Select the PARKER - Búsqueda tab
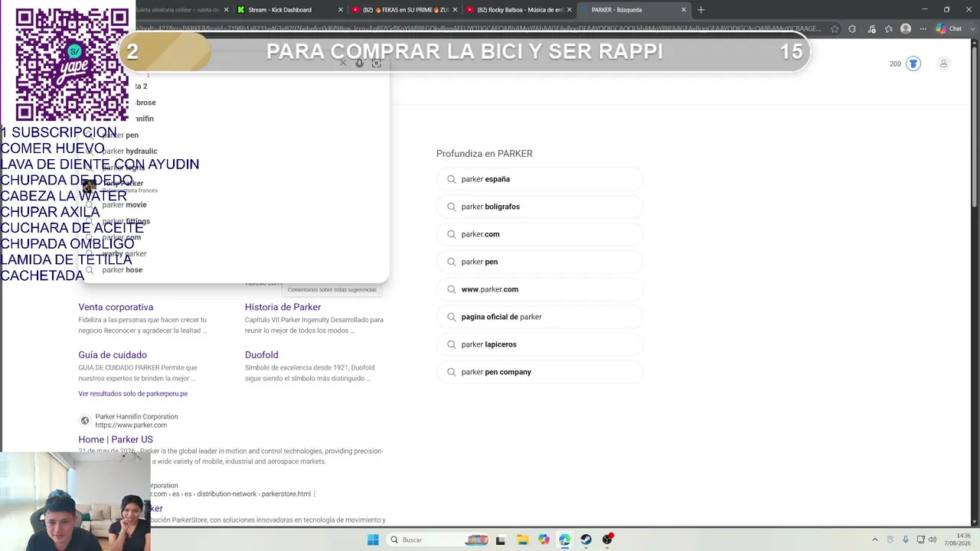This screenshot has height=551, width=980. click(633, 10)
